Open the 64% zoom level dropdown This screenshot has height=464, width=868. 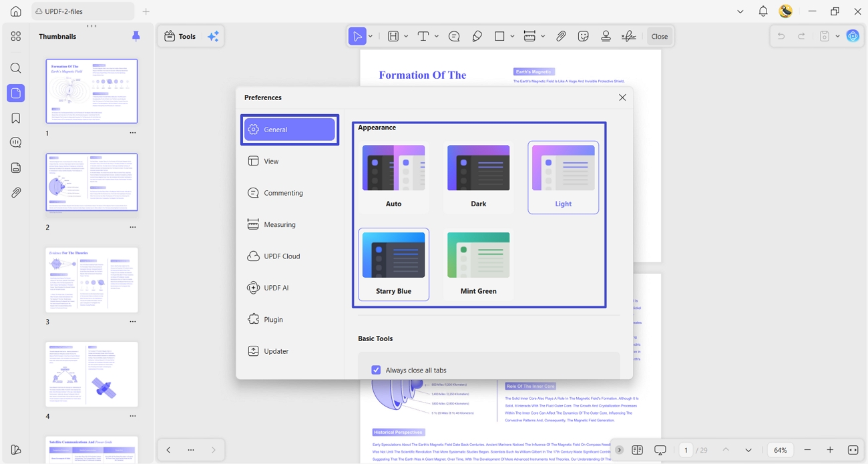pyautogui.click(x=780, y=450)
